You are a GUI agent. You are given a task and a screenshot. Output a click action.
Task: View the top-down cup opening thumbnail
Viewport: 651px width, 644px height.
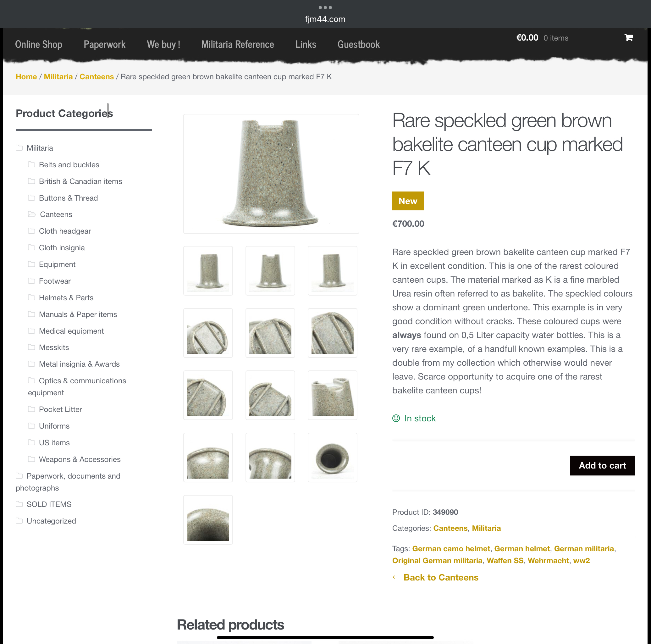pyautogui.click(x=332, y=457)
